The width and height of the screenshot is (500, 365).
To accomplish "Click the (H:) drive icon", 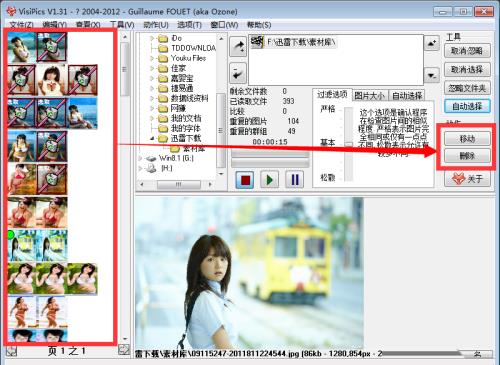I will point(151,168).
